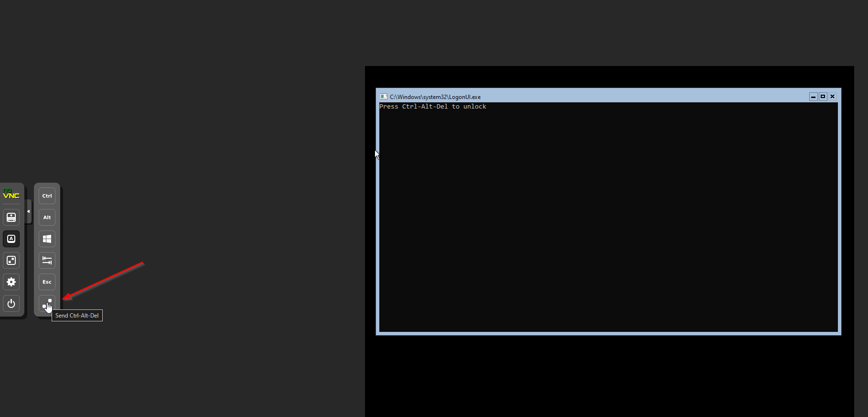Toggle the Alt modifier key

click(x=47, y=218)
